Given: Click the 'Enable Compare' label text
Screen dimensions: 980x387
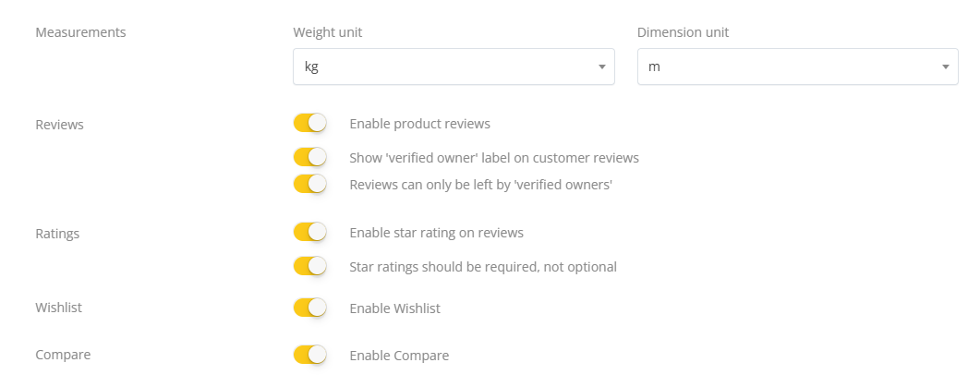Looking at the screenshot, I should (398, 356).
